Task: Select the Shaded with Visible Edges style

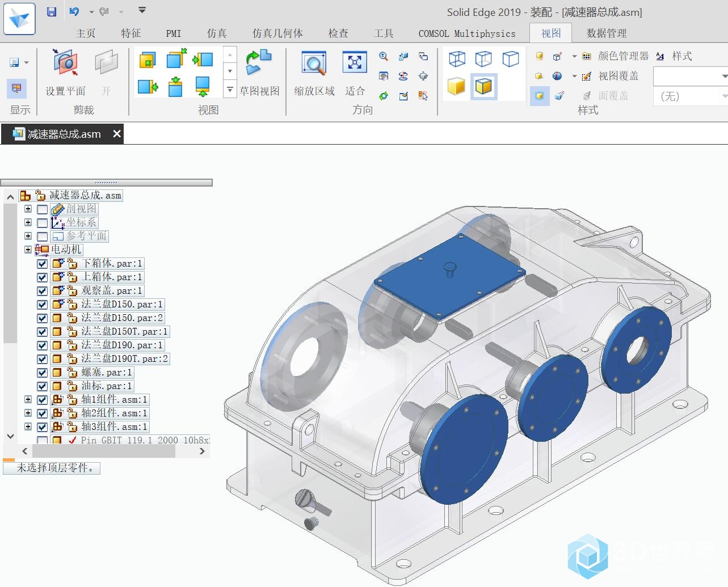Action: pos(483,86)
